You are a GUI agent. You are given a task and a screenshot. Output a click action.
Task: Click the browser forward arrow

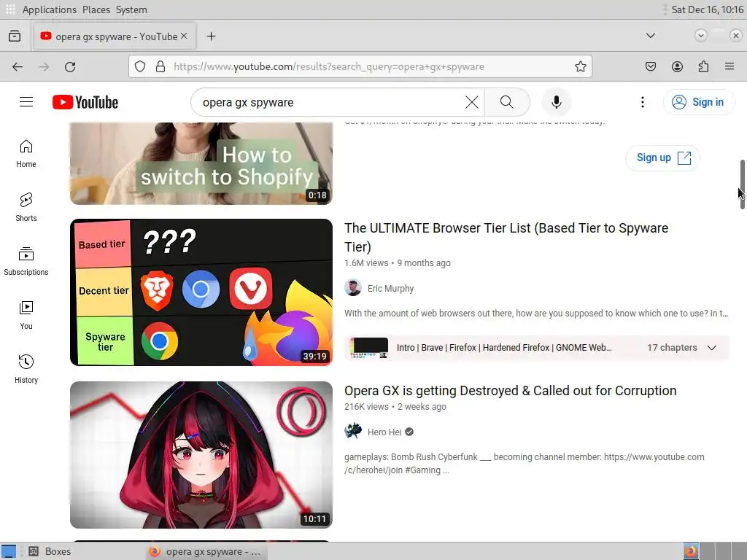44,66
